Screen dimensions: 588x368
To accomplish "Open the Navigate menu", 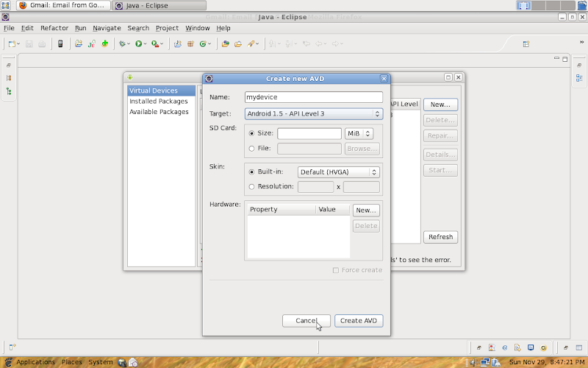I will [x=107, y=28].
